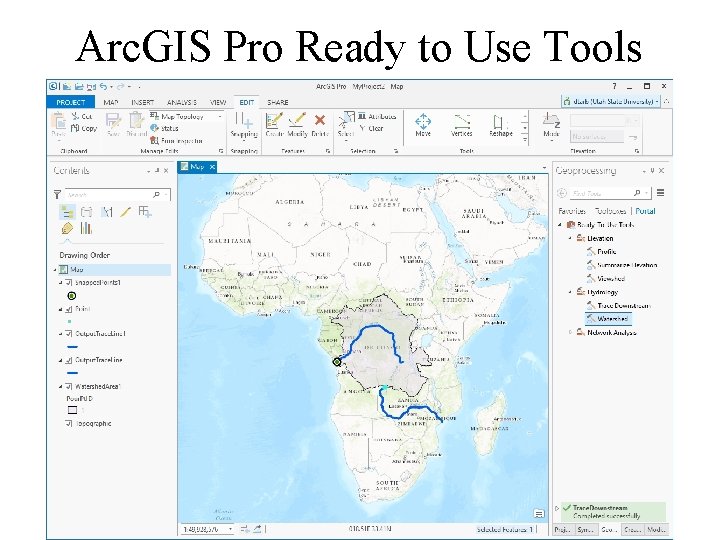Click the pop-up icon at map corner
The image size is (720, 540).
click(539, 513)
